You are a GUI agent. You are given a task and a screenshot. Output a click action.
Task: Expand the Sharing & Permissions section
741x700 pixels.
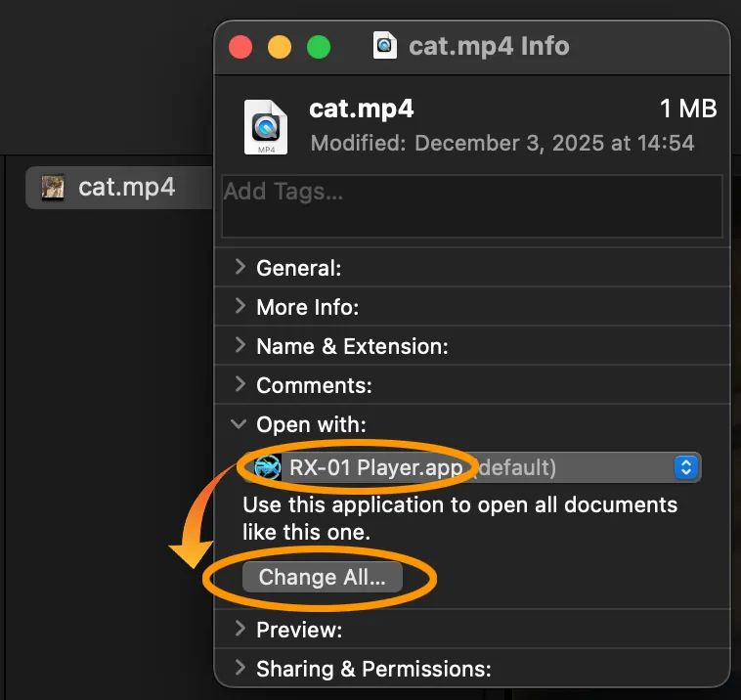(240, 669)
